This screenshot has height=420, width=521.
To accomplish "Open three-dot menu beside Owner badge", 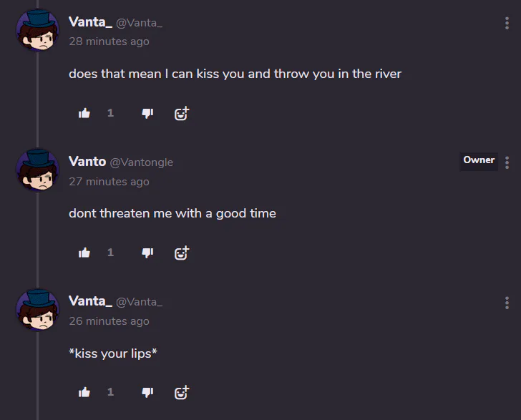I will tap(507, 162).
